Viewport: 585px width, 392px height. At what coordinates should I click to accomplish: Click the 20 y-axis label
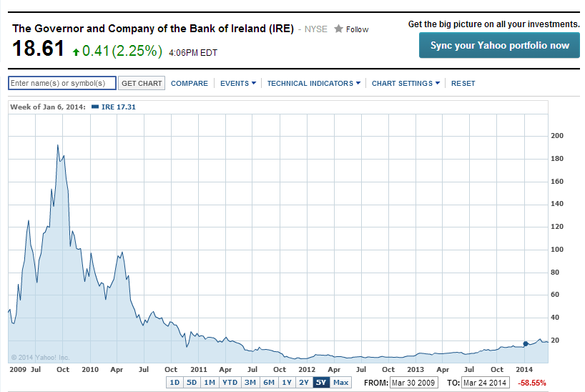555,340
